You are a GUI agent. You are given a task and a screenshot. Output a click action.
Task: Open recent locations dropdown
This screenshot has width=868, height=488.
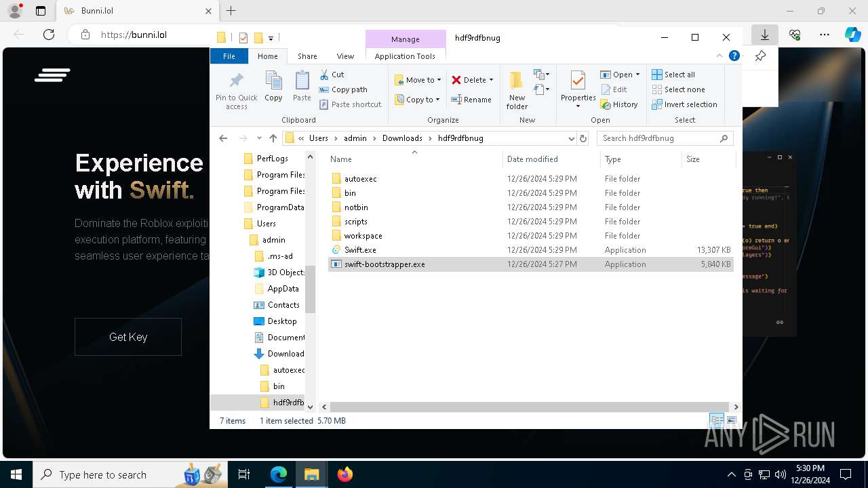click(259, 138)
